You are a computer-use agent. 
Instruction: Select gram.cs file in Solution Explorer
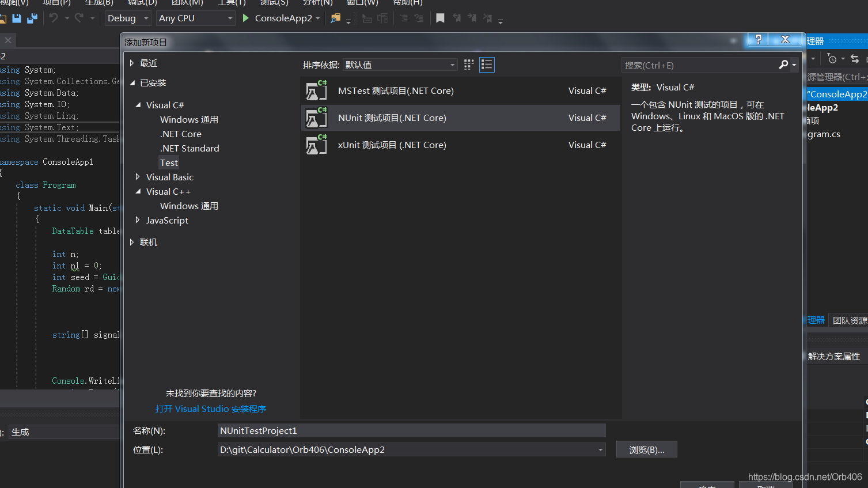coord(824,134)
